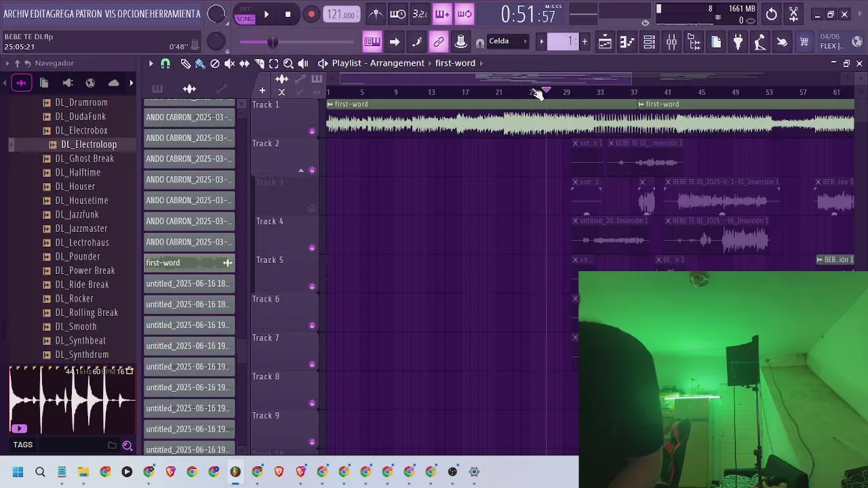Click the playlist snap magnet icon
Image resolution: width=868 pixels, height=488 pixels.
click(x=165, y=63)
